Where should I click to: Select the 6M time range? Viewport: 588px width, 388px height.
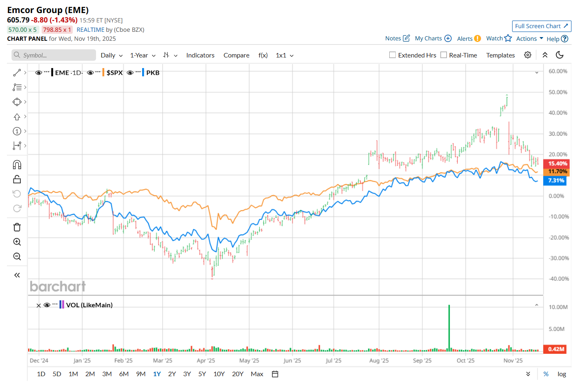click(x=124, y=374)
